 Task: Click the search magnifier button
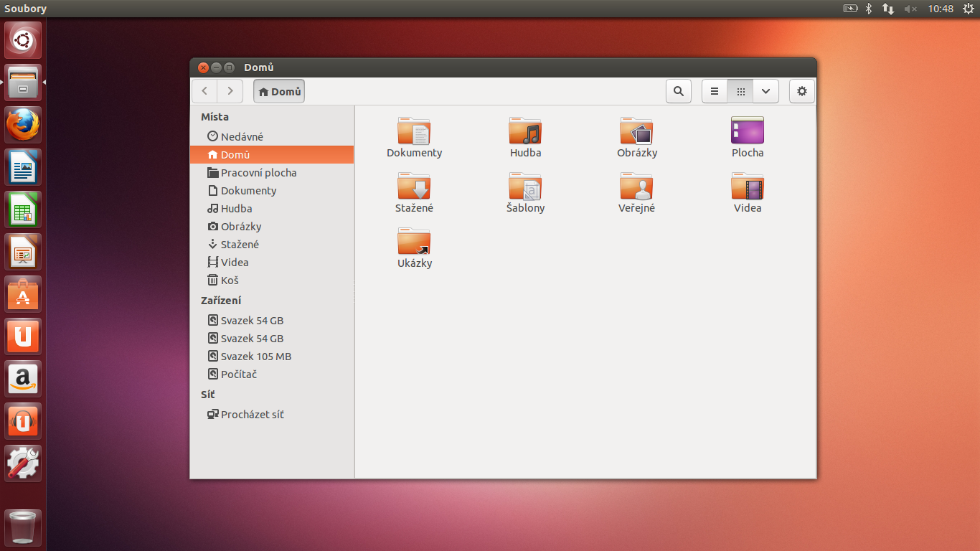pos(678,91)
